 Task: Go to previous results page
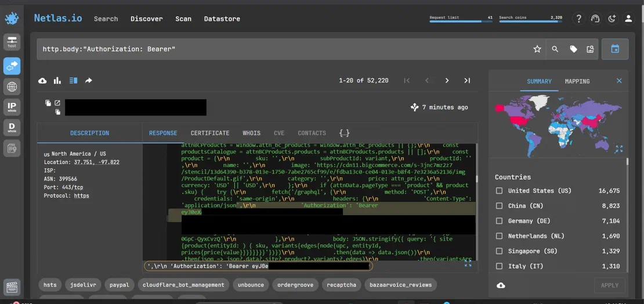[x=427, y=81]
